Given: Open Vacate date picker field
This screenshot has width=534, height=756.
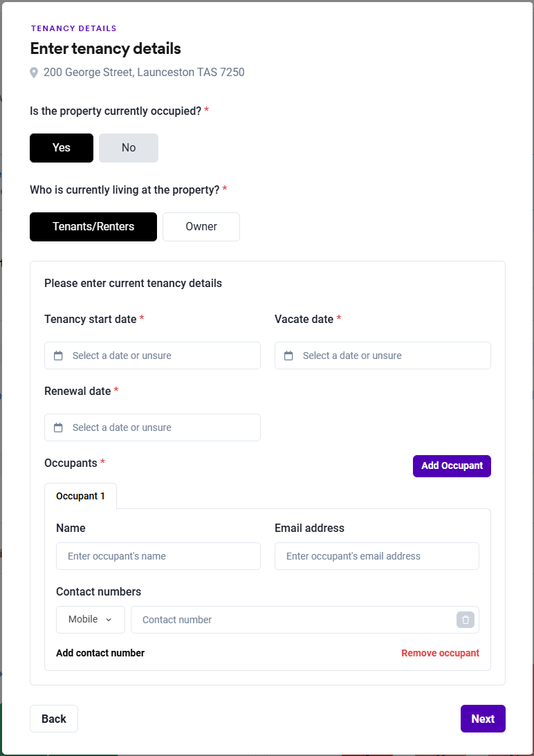Looking at the screenshot, I should click(x=389, y=356).
